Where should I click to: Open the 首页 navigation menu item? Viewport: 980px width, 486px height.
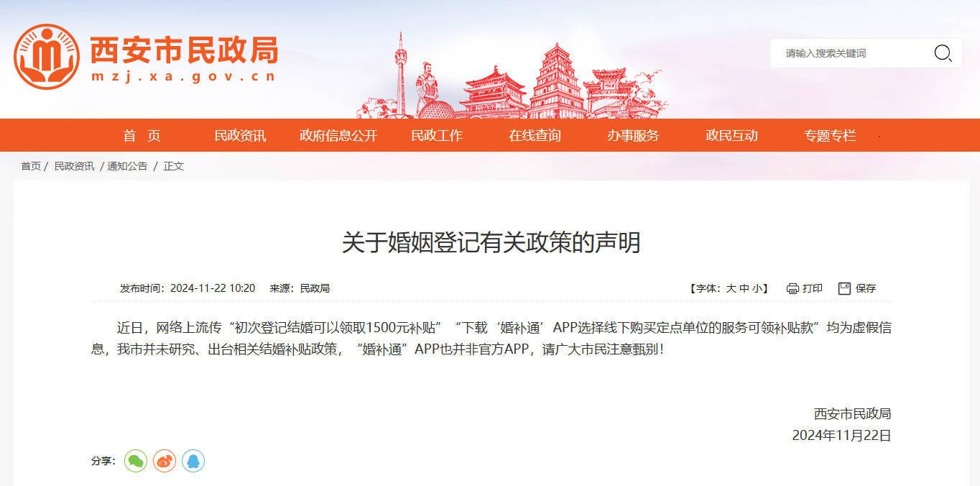tap(142, 135)
